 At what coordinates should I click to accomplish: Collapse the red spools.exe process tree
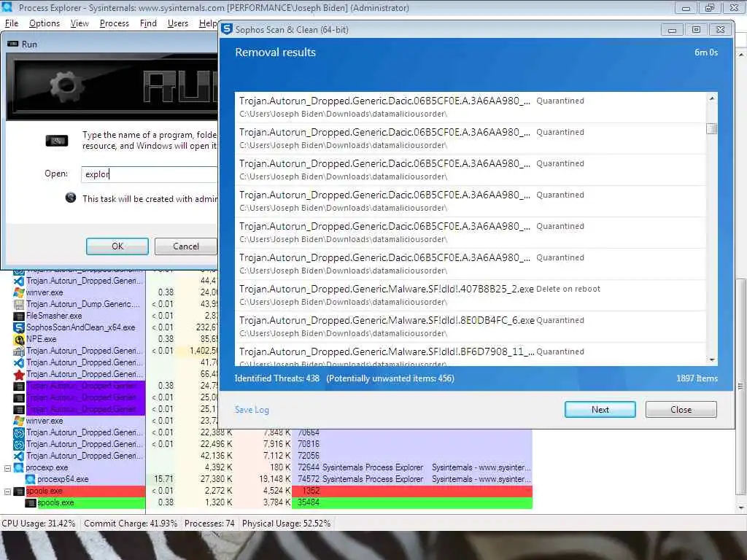tap(7, 491)
